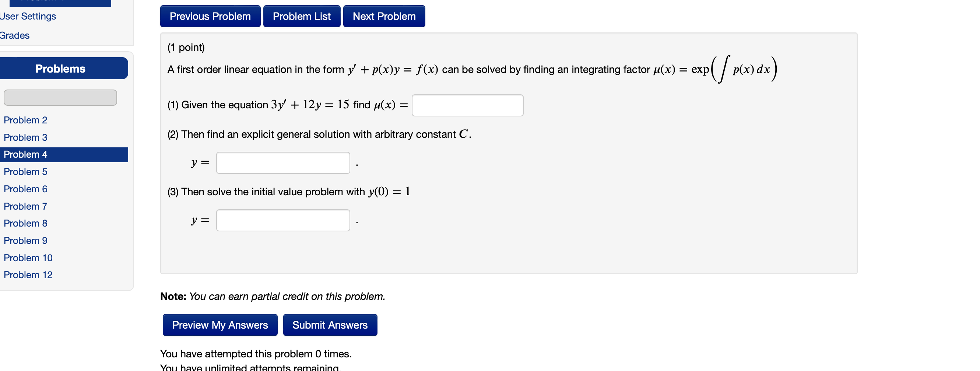
Task: Open the Problem List
Action: 301,16
